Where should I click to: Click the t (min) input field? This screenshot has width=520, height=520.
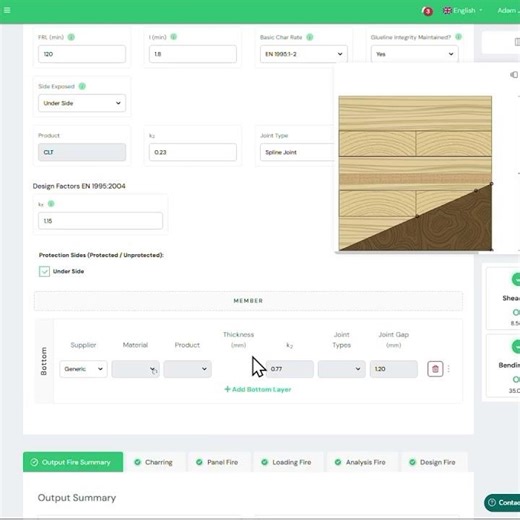pos(193,54)
